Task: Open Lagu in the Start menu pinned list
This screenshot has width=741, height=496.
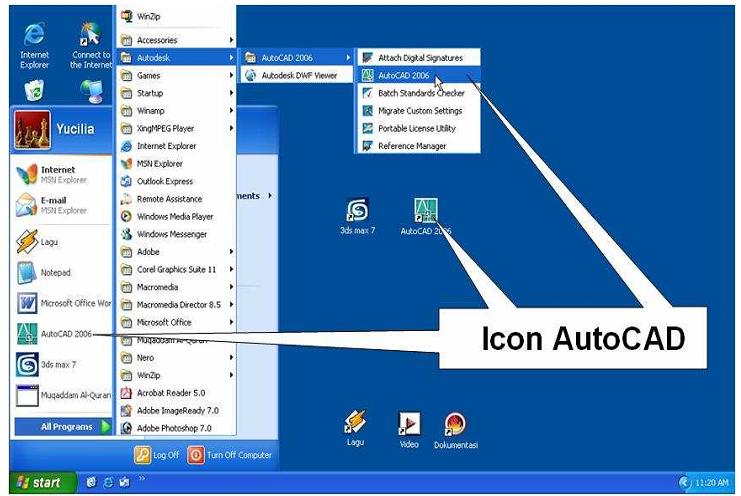Action: pyautogui.click(x=61, y=242)
